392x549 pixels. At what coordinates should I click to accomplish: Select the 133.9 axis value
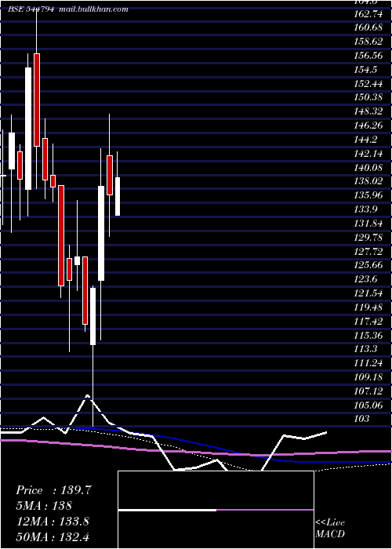(366, 209)
